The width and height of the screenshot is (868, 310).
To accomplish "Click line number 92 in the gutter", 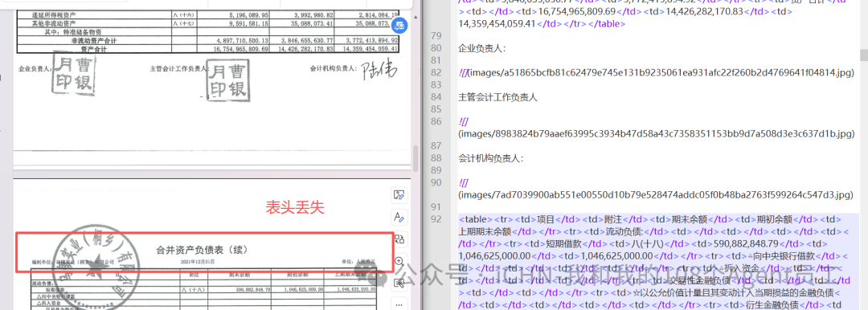I will pyautogui.click(x=436, y=219).
